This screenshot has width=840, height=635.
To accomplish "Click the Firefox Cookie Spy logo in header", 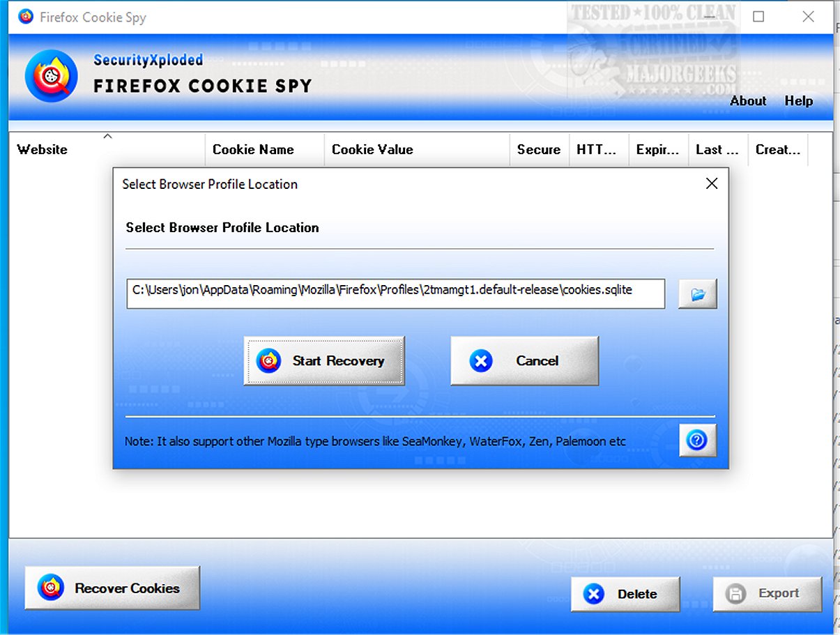I will coord(51,76).
